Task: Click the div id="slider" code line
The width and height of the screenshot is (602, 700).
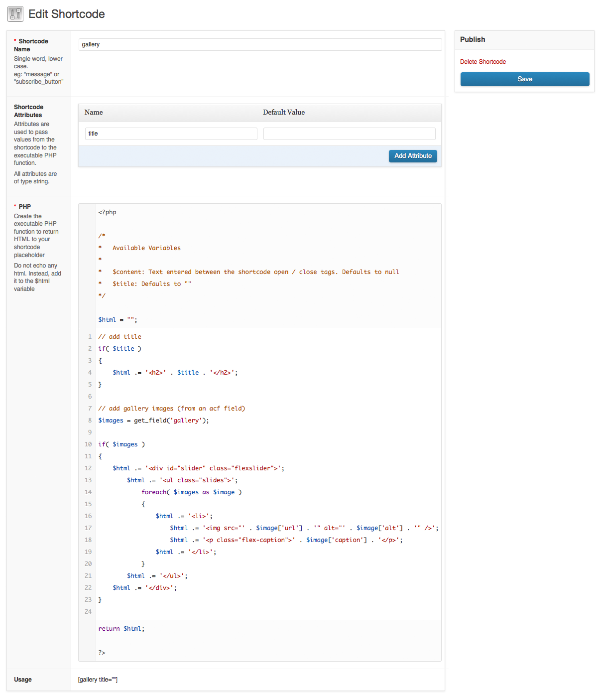Action: pyautogui.click(x=198, y=468)
